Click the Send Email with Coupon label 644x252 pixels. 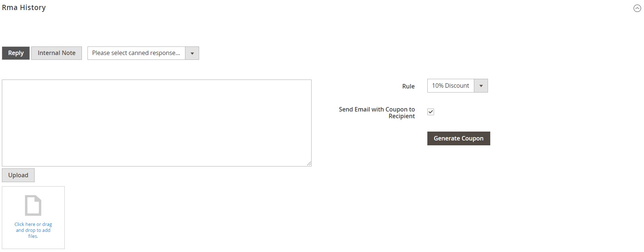377,113
